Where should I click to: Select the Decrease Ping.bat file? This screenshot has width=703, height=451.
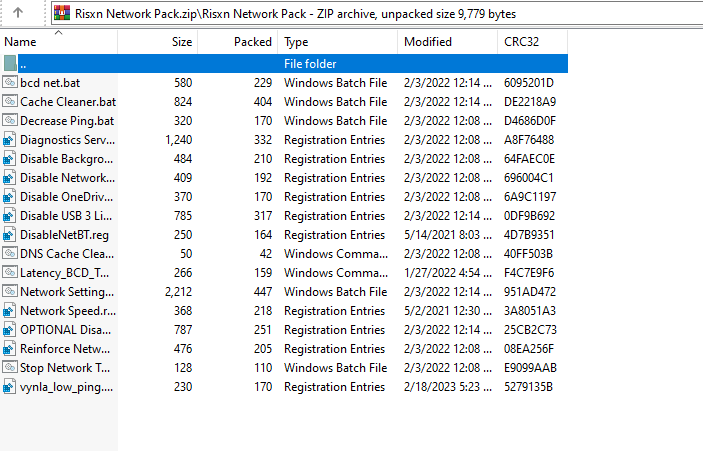(66, 121)
